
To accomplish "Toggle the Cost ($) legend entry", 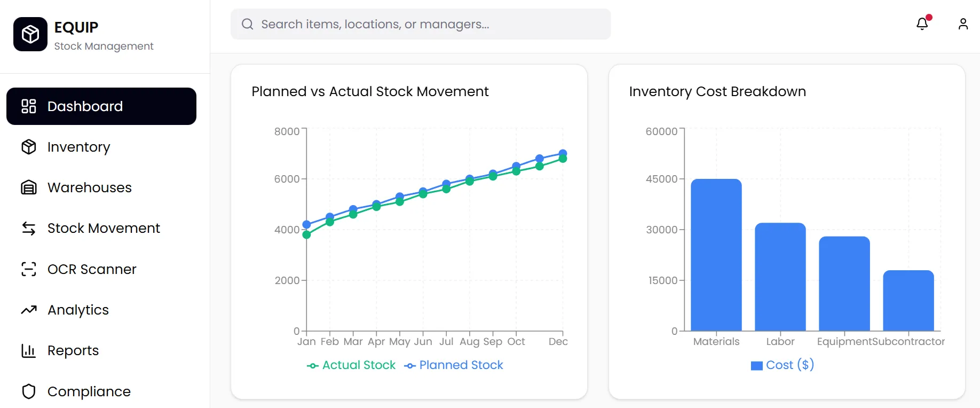I will click(x=782, y=365).
